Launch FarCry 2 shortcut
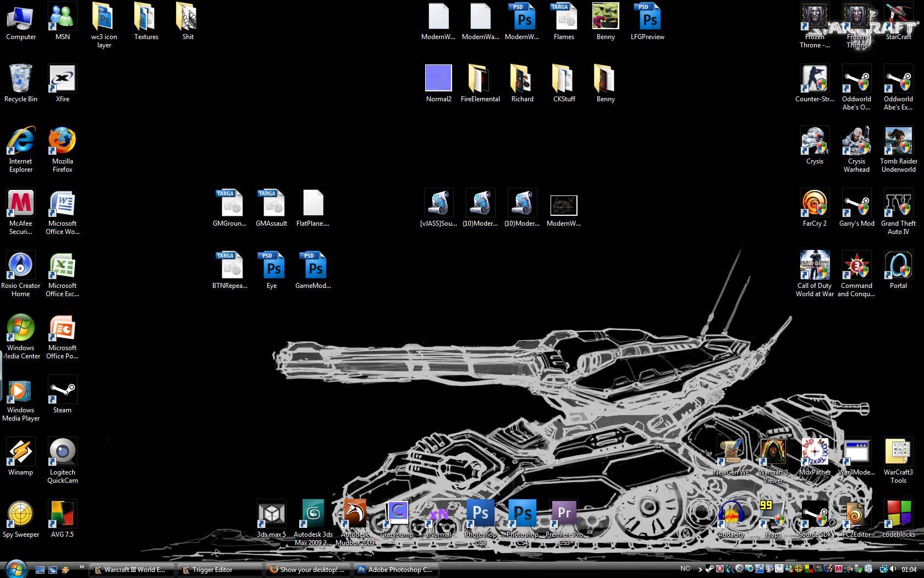 [815, 208]
